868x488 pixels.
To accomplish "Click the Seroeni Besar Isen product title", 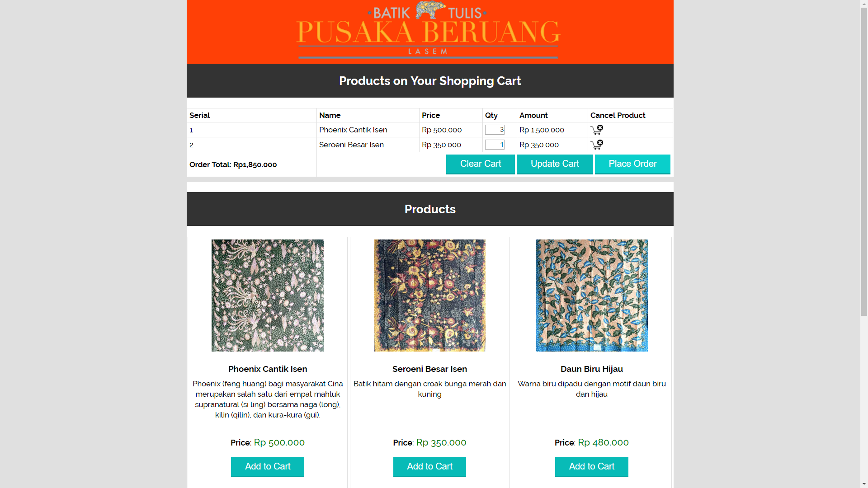I will [x=429, y=369].
